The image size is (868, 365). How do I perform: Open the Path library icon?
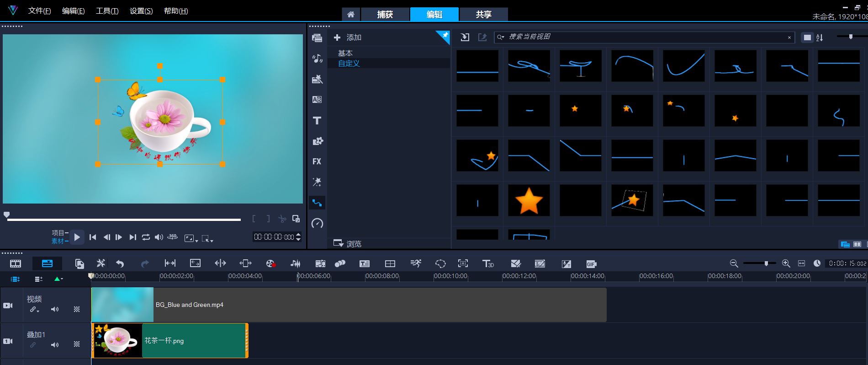pos(317,203)
